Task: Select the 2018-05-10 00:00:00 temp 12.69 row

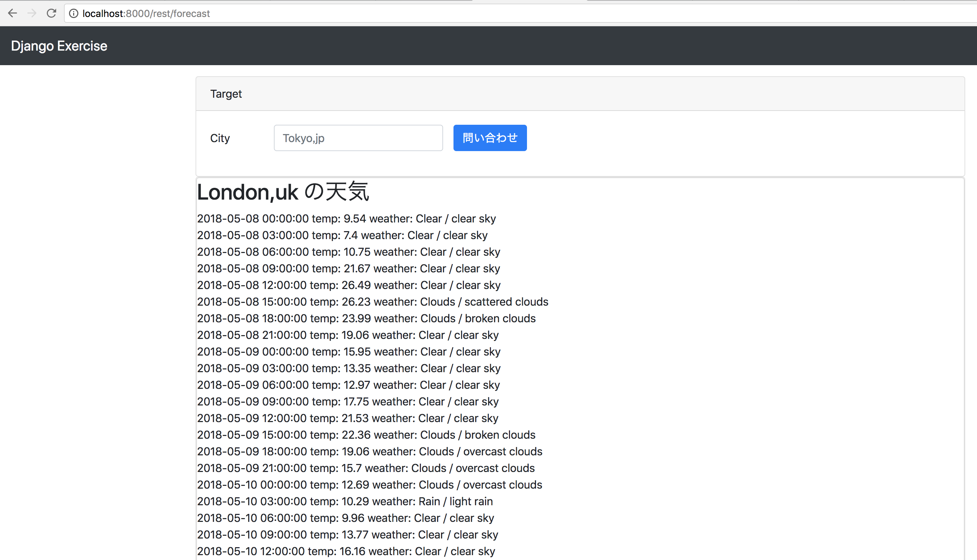Action: pos(370,484)
